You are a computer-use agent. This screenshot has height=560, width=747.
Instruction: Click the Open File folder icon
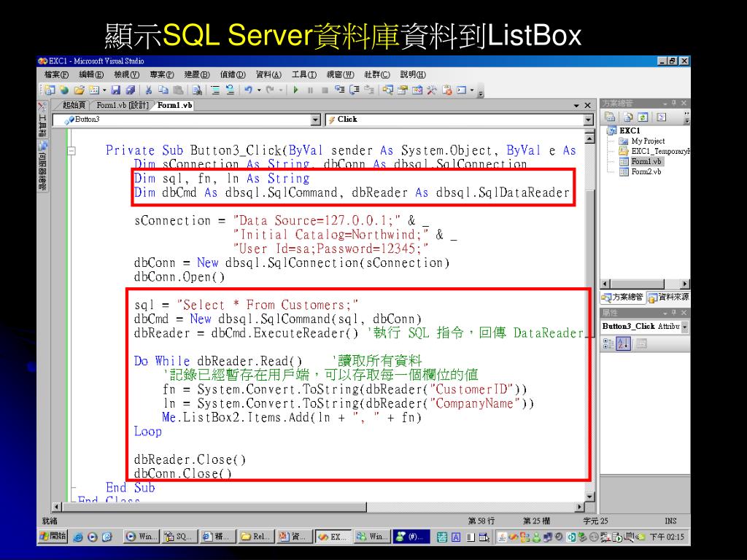pos(79,90)
